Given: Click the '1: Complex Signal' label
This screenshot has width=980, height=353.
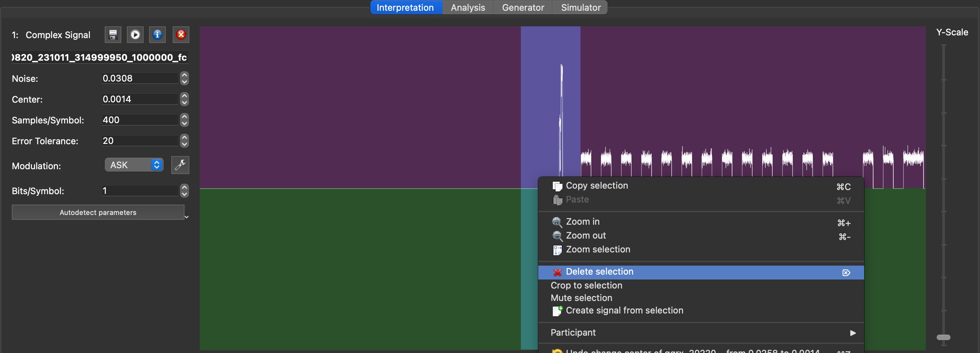Looking at the screenshot, I should point(51,35).
